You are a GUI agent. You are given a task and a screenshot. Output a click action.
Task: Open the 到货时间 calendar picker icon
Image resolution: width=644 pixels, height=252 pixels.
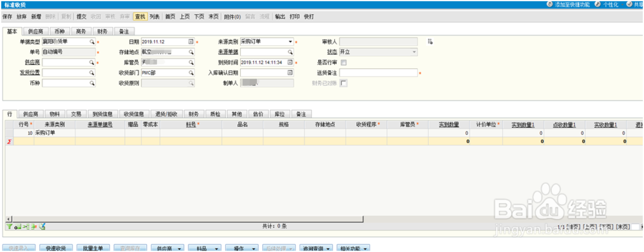(290, 63)
